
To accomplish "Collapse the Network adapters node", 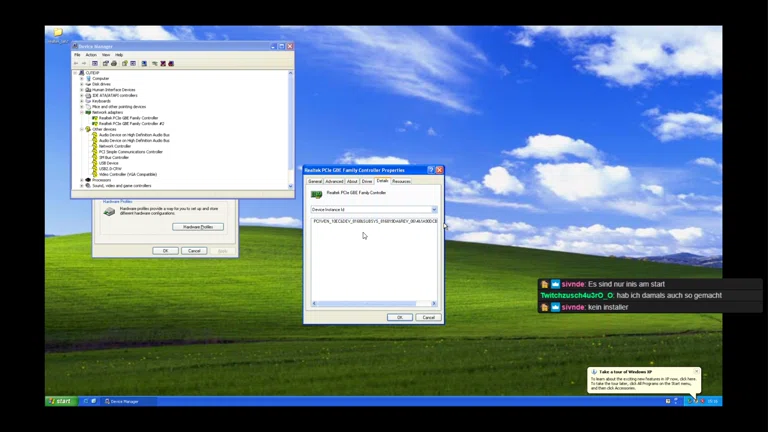I will pos(82,112).
